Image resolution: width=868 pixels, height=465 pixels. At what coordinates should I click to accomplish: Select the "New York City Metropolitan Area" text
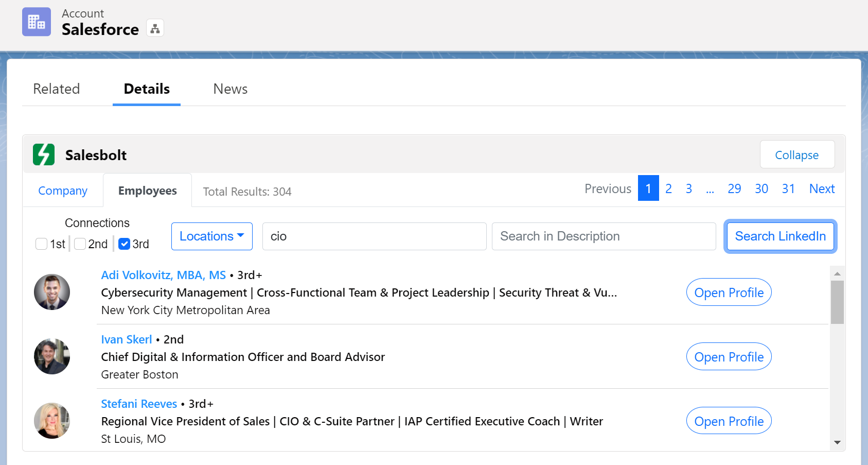186,310
